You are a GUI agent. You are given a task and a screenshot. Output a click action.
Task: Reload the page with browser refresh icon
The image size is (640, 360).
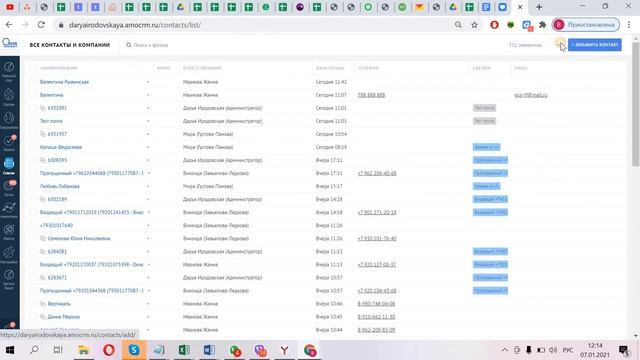(x=41, y=25)
